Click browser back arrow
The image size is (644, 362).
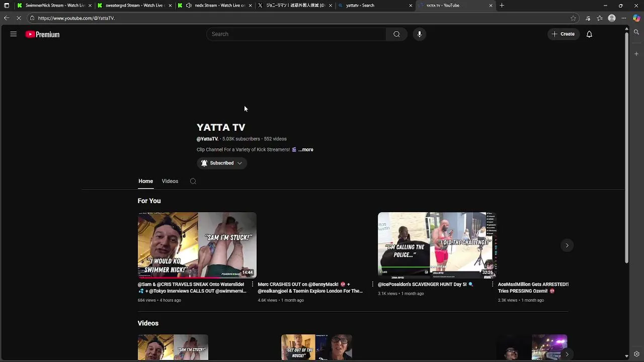7,18
